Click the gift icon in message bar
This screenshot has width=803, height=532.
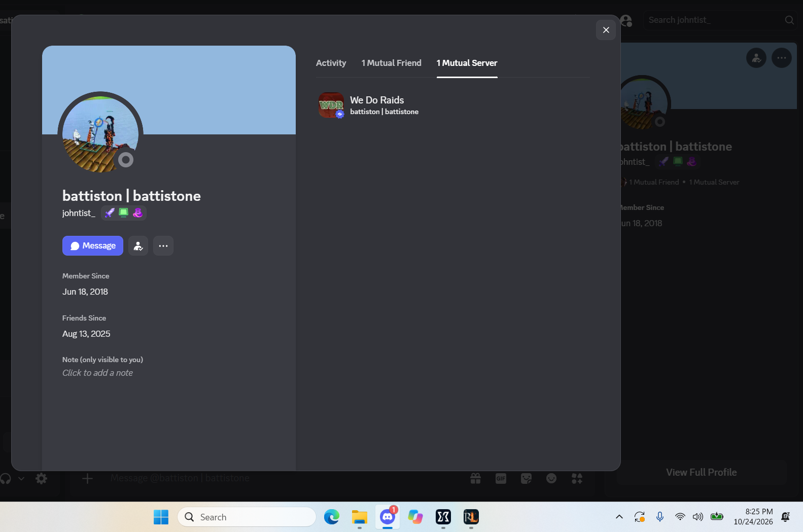click(475, 478)
